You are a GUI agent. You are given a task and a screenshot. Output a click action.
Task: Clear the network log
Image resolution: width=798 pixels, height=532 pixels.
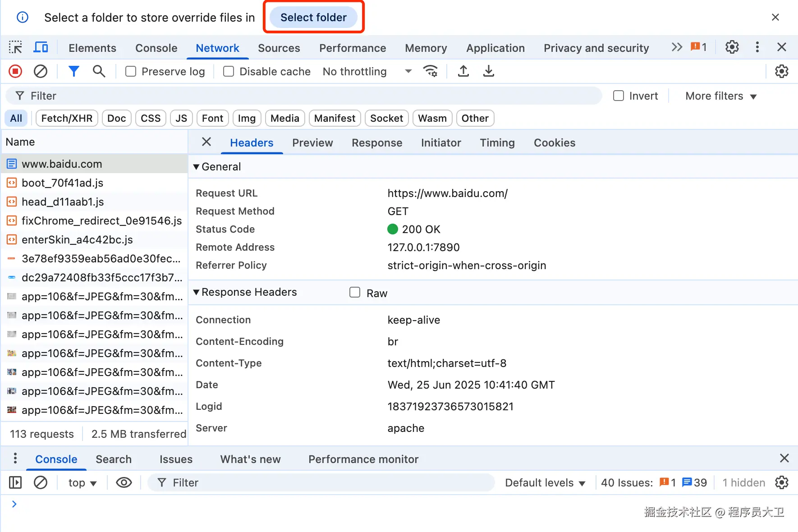(41, 71)
